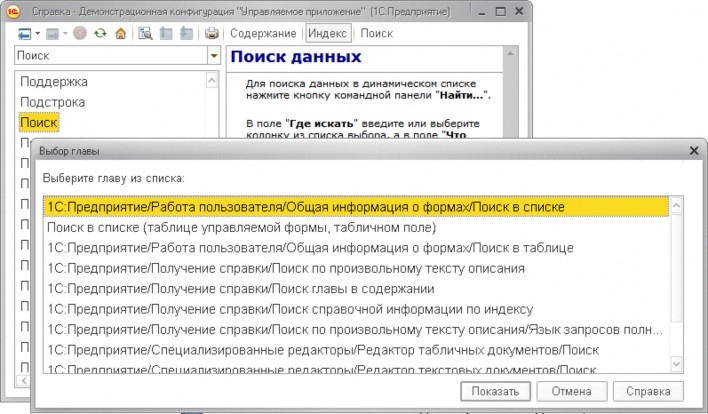Viewport: 708px width, 414px height.
Task: Go to the help home page icon
Action: (x=121, y=33)
